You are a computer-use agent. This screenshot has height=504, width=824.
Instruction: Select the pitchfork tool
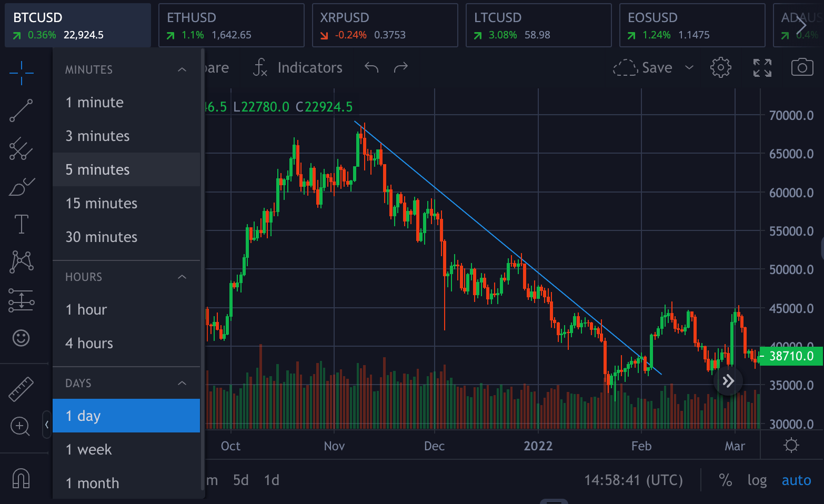pyautogui.click(x=21, y=149)
